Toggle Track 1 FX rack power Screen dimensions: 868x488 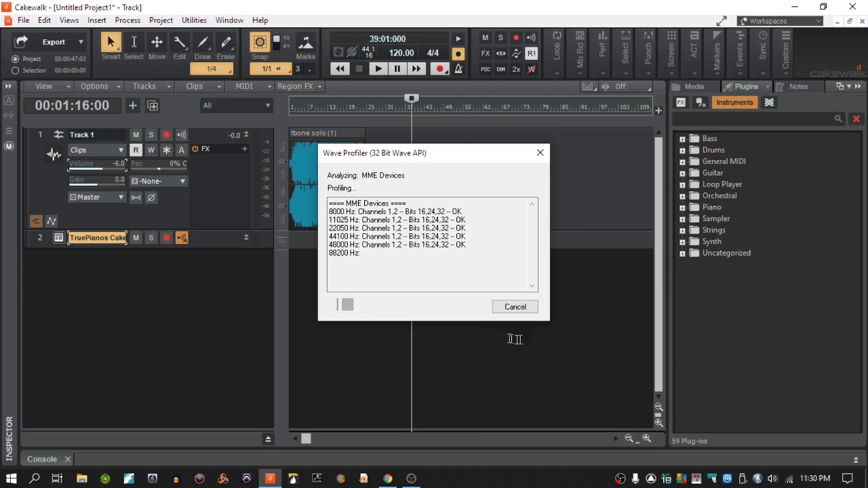[x=195, y=149]
